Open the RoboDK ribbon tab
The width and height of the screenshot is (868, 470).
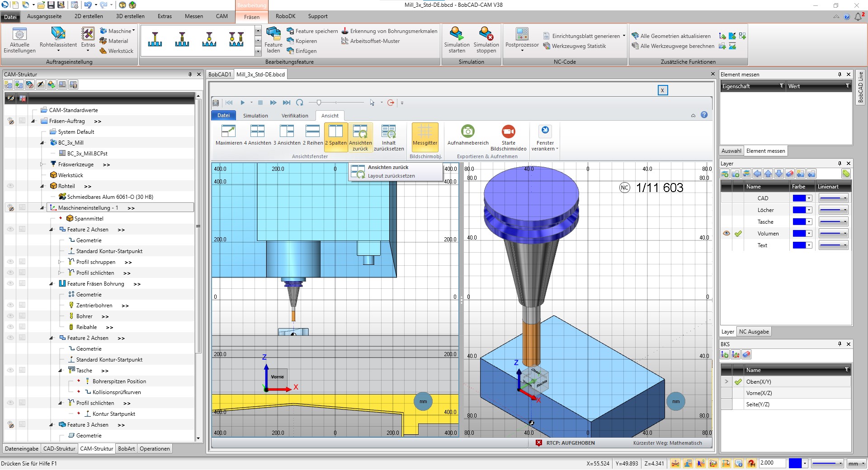click(x=285, y=16)
